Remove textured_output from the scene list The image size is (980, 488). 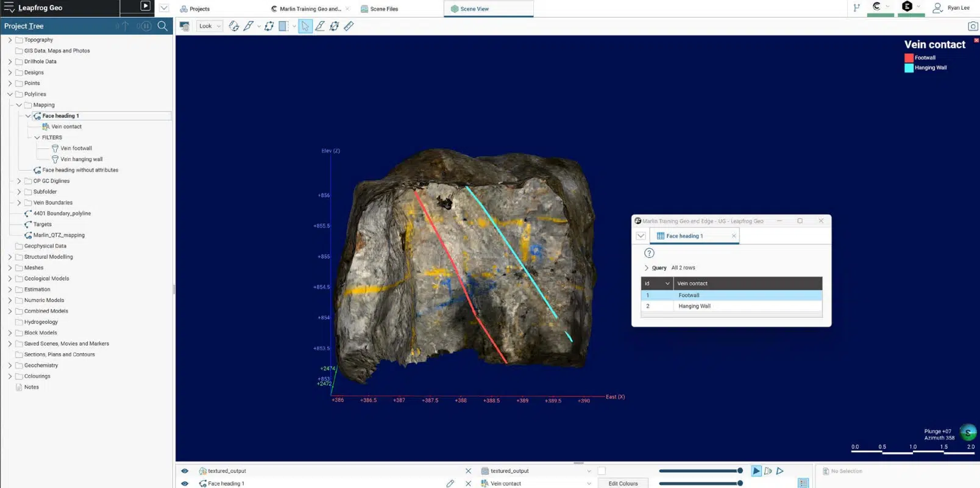click(468, 471)
